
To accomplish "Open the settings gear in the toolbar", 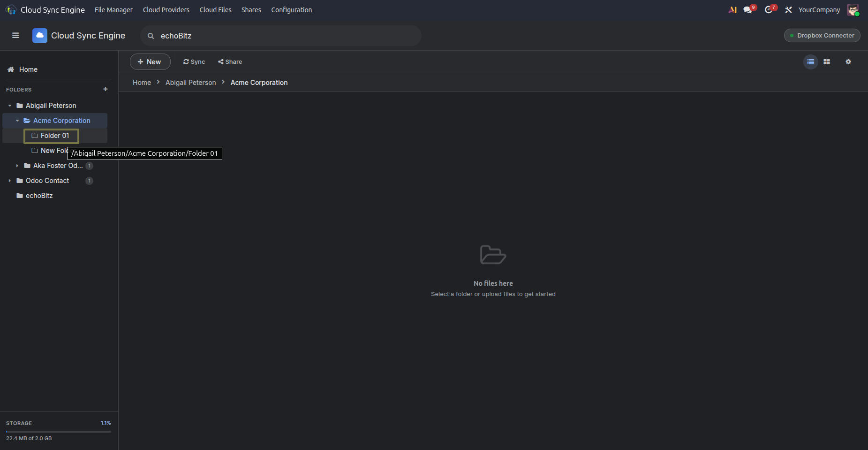I will (848, 62).
